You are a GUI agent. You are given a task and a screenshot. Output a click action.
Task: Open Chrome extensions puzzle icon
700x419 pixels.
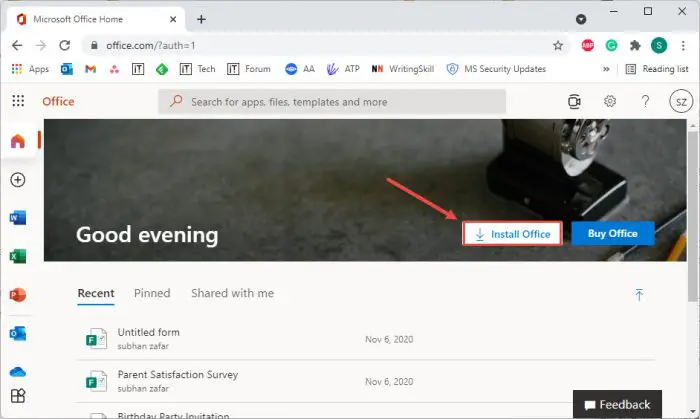635,45
